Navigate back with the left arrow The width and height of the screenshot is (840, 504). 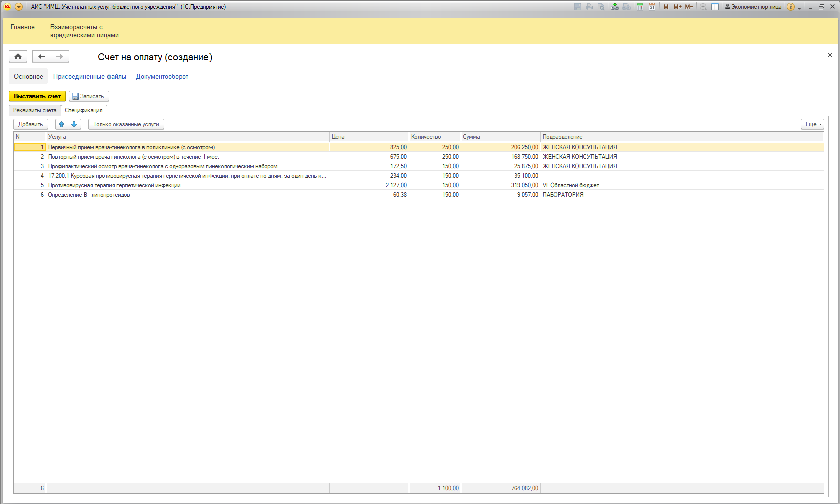(42, 57)
